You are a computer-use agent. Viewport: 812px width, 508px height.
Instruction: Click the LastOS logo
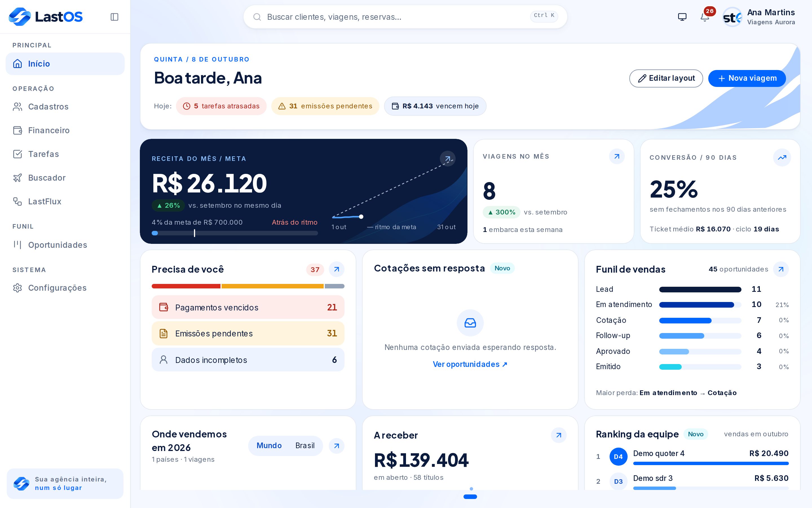[x=46, y=17]
